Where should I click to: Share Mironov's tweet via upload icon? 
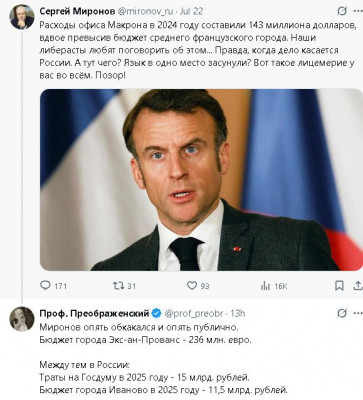click(x=358, y=285)
